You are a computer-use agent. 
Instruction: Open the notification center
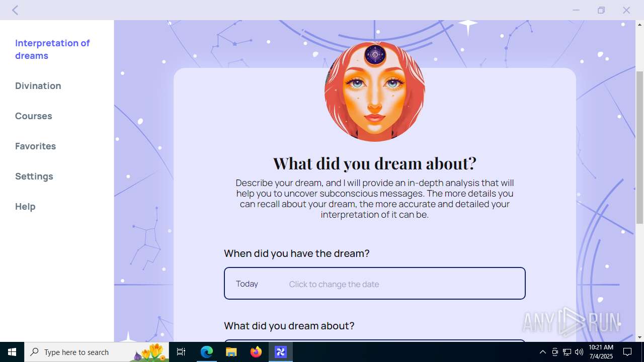coord(627,352)
